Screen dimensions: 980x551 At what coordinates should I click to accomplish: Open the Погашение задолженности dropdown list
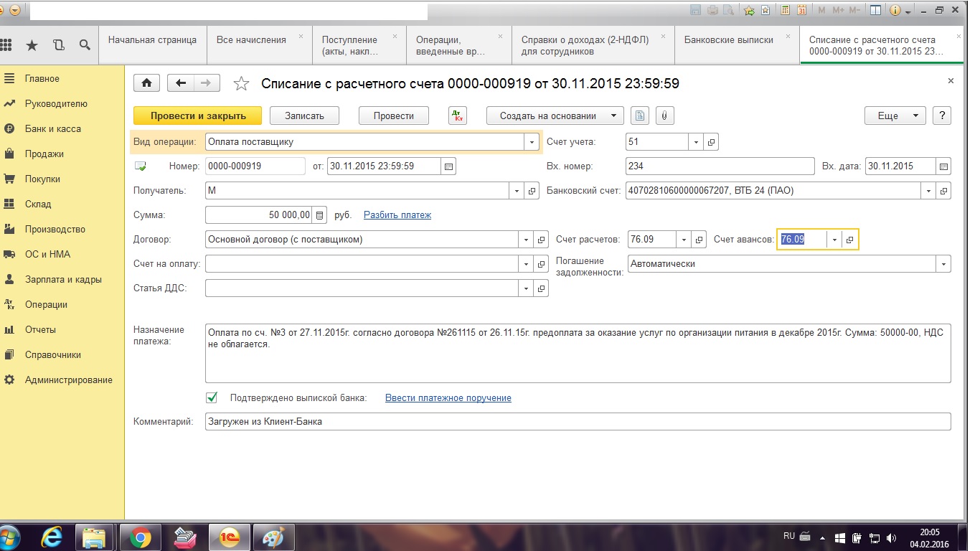tap(942, 264)
